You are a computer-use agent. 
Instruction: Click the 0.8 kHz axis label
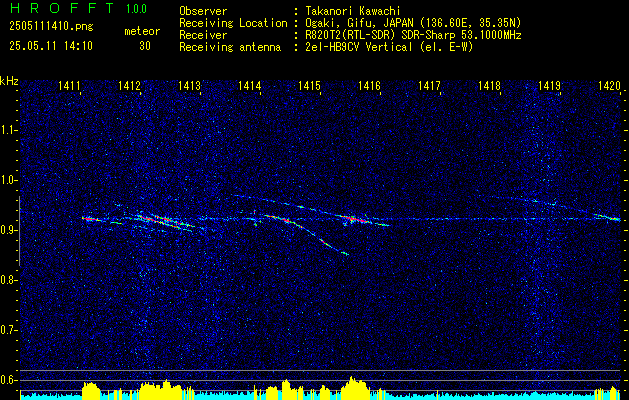pyautogui.click(x=8, y=280)
